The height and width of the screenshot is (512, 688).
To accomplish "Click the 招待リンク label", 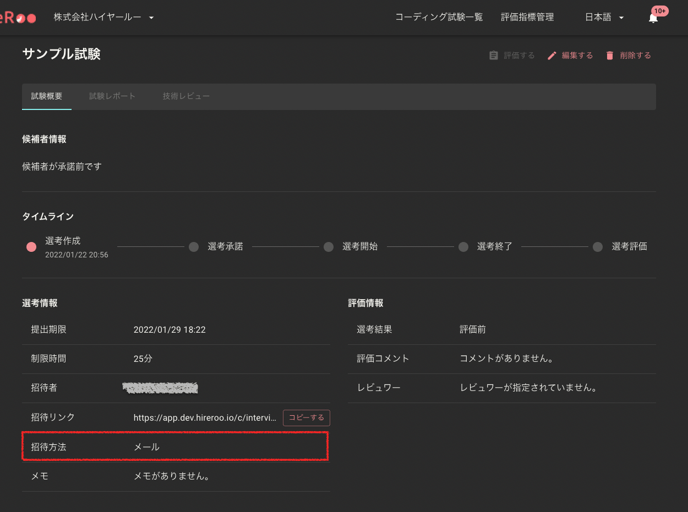I will coord(53,417).
